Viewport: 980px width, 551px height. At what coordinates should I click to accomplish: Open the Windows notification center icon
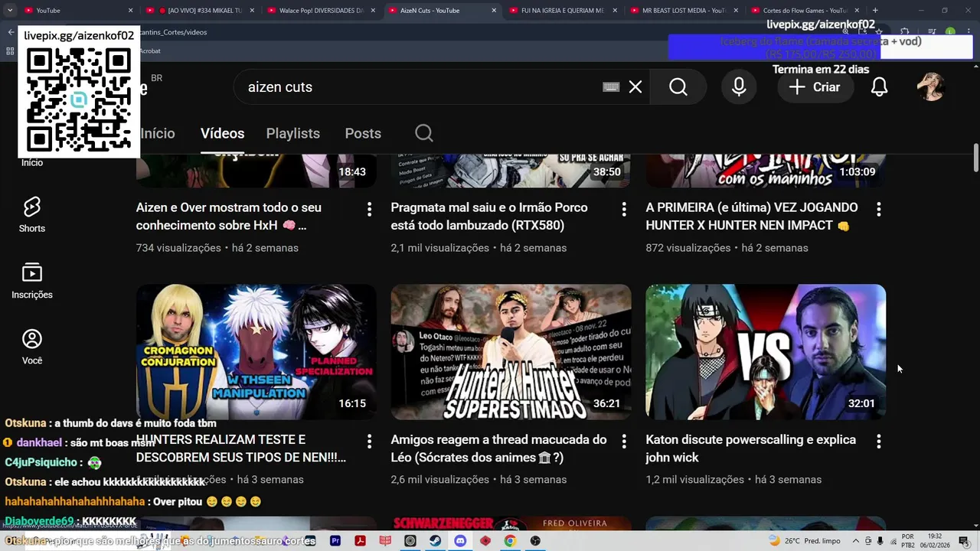click(x=963, y=541)
